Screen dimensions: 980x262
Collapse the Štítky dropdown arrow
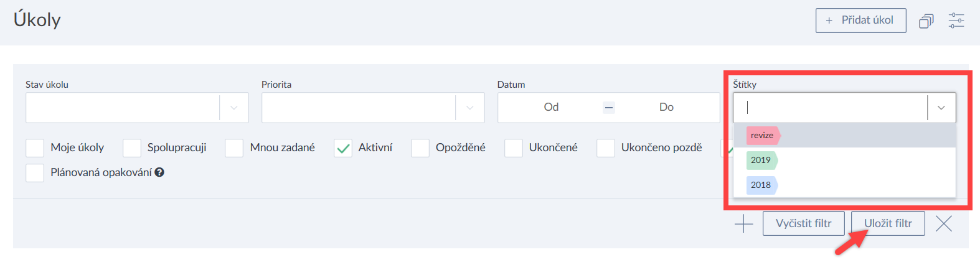tap(941, 108)
